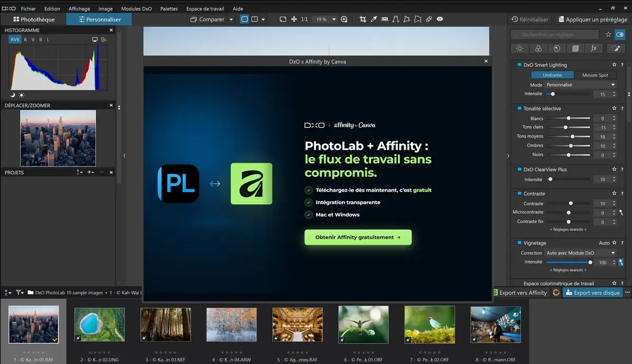
Task: Open the Modules DxO menu
Action: click(x=136, y=8)
